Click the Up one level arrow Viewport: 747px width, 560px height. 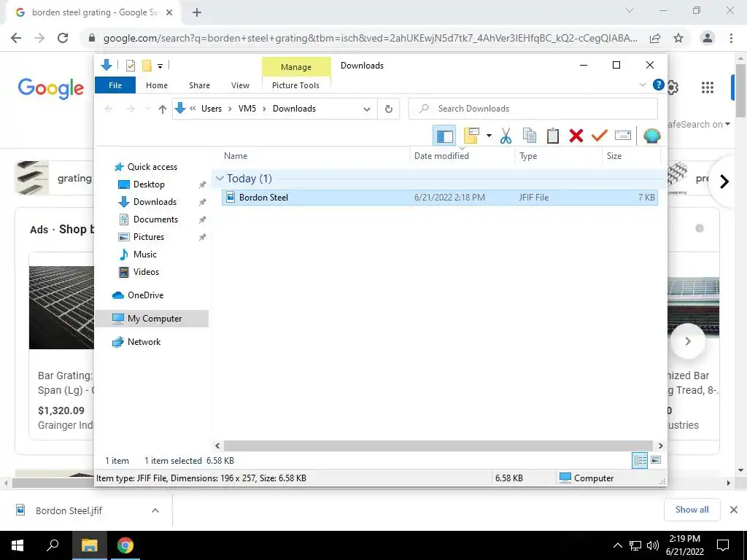coord(163,109)
